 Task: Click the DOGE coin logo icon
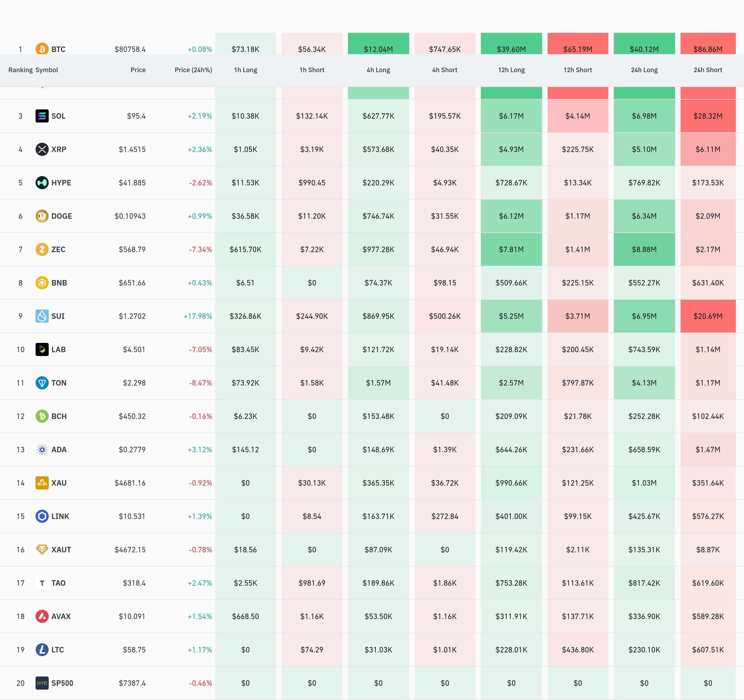tap(42, 216)
